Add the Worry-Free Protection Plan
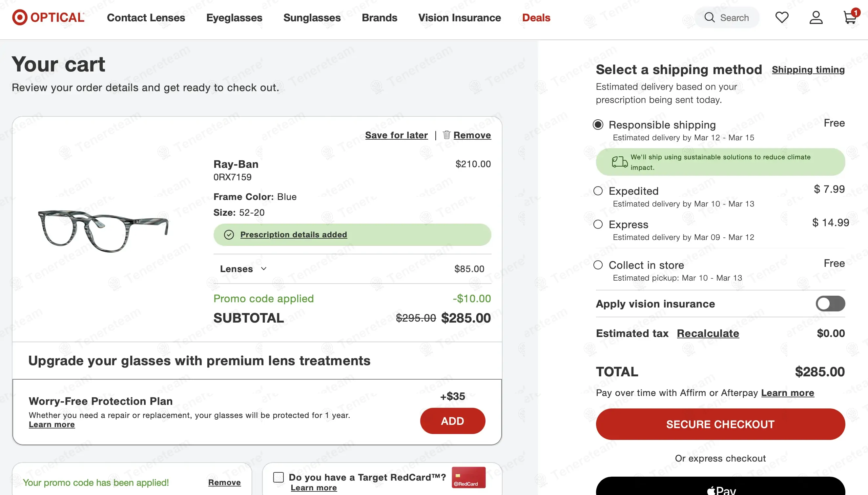The image size is (868, 495). pyautogui.click(x=452, y=421)
